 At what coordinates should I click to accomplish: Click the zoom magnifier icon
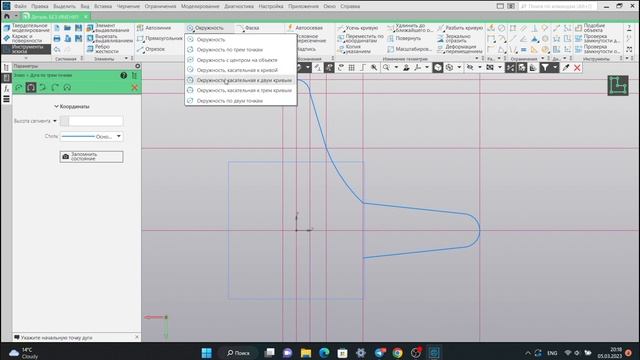(386, 68)
